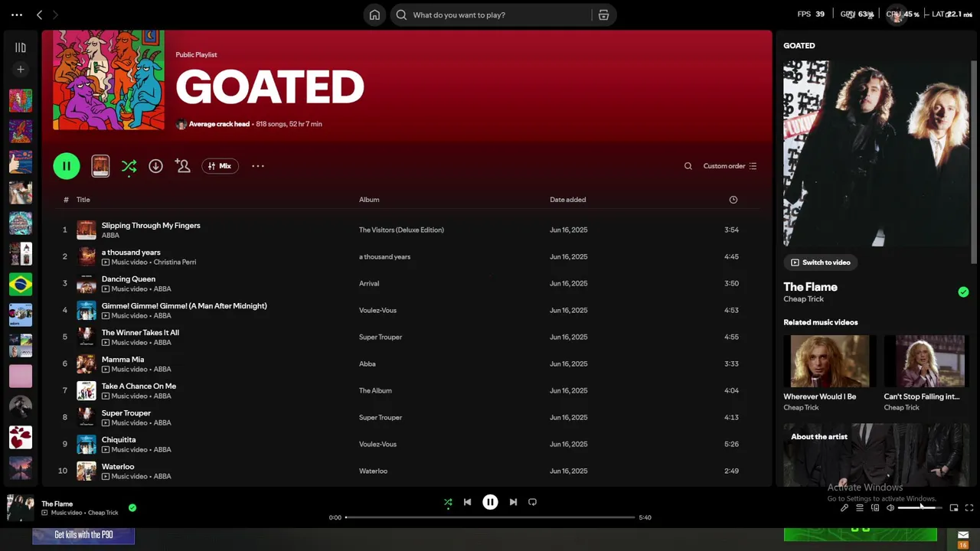The width and height of the screenshot is (980, 551).
Task: Select Take A Chance On Me
Action: pyautogui.click(x=139, y=386)
